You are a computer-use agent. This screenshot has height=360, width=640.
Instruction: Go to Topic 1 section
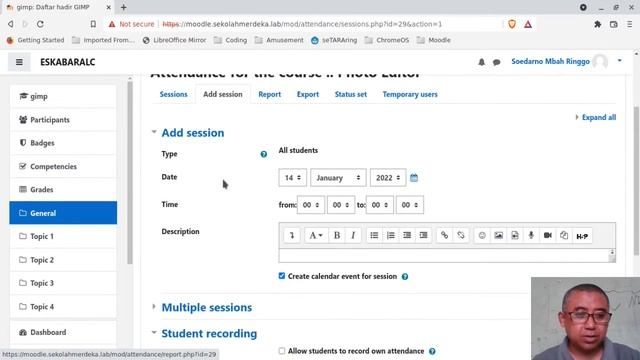[x=63, y=236]
